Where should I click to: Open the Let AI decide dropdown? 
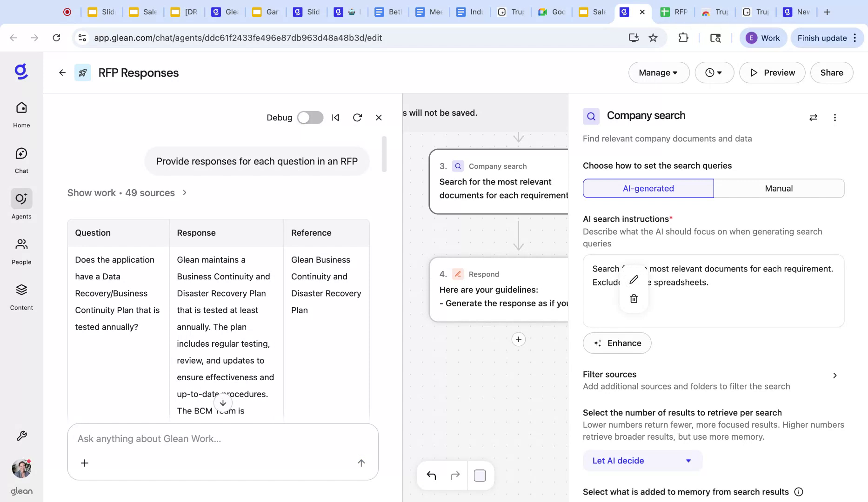642,461
